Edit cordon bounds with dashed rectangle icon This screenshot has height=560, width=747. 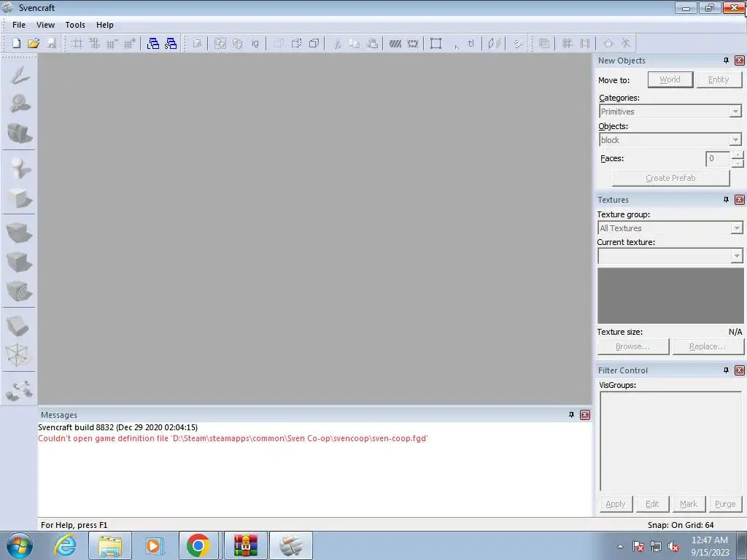click(x=413, y=43)
